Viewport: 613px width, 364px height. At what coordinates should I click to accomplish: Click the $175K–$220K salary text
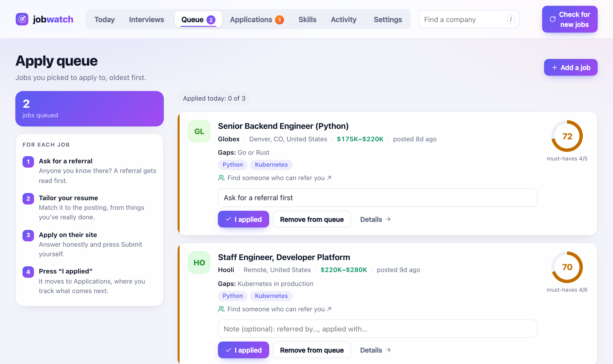click(360, 139)
